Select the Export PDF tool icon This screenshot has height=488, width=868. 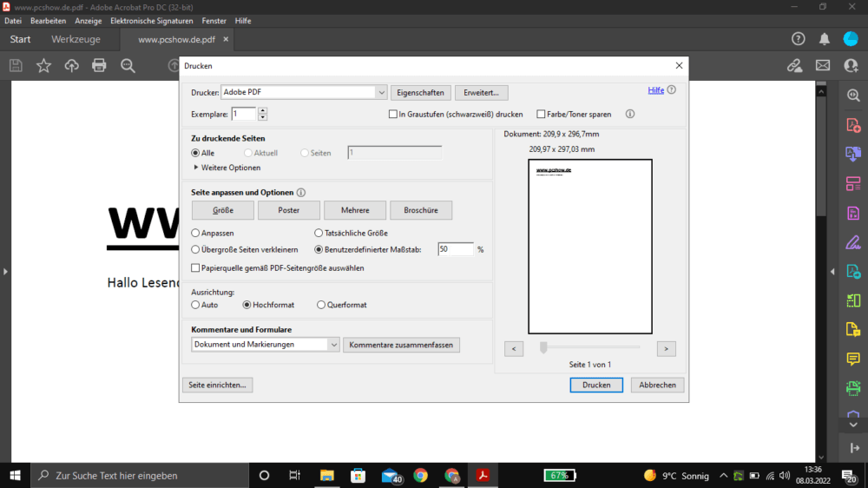tap(853, 272)
